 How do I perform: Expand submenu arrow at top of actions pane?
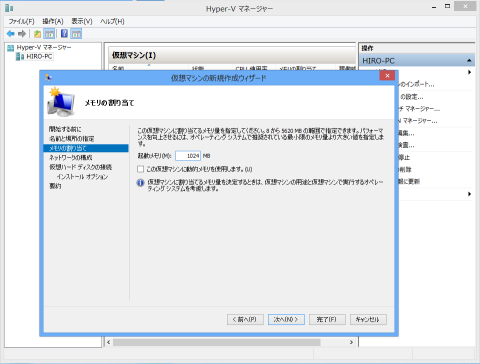[469, 72]
